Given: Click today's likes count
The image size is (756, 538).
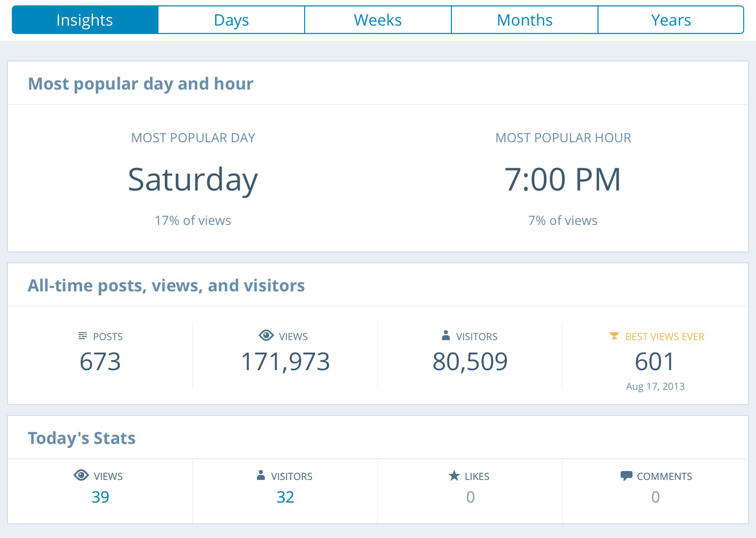Looking at the screenshot, I should tap(471, 497).
